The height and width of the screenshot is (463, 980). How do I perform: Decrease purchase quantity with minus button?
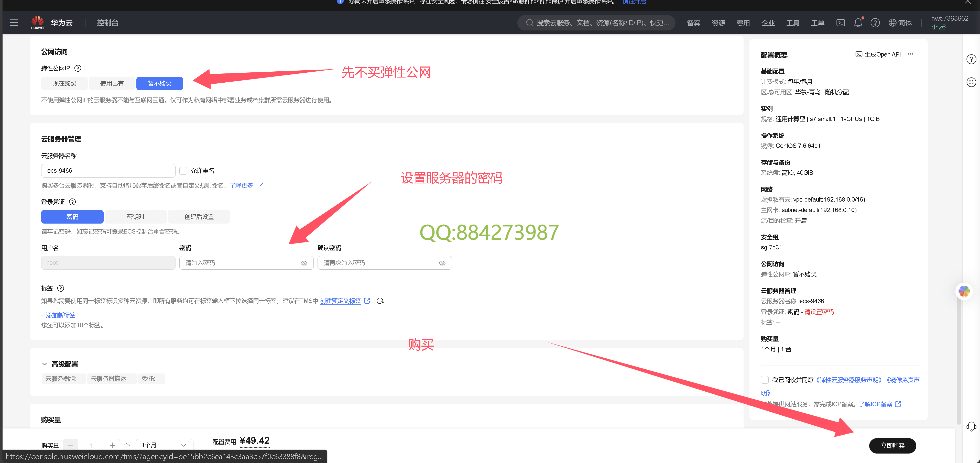click(x=71, y=445)
